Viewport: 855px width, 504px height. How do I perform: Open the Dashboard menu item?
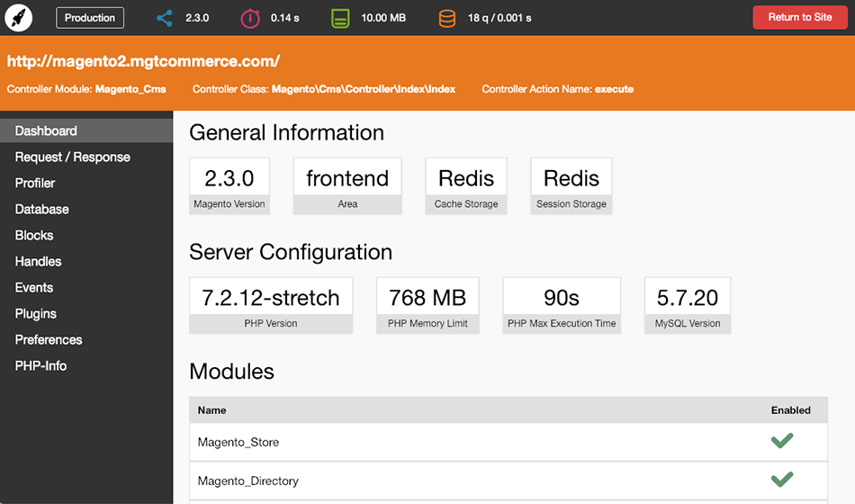point(86,130)
